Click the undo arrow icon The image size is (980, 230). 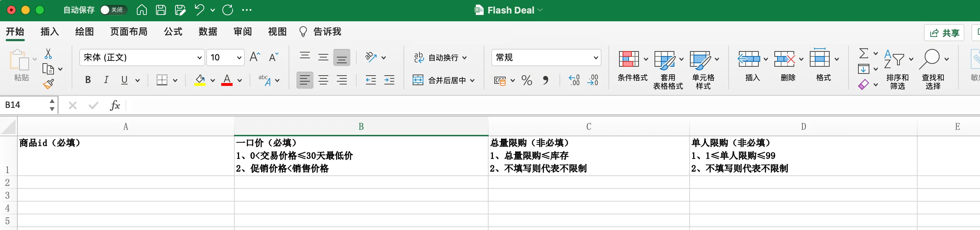click(x=199, y=10)
